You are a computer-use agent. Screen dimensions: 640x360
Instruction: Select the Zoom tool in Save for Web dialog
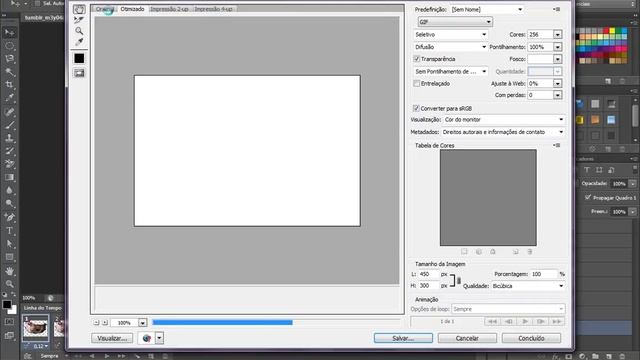tap(79, 31)
